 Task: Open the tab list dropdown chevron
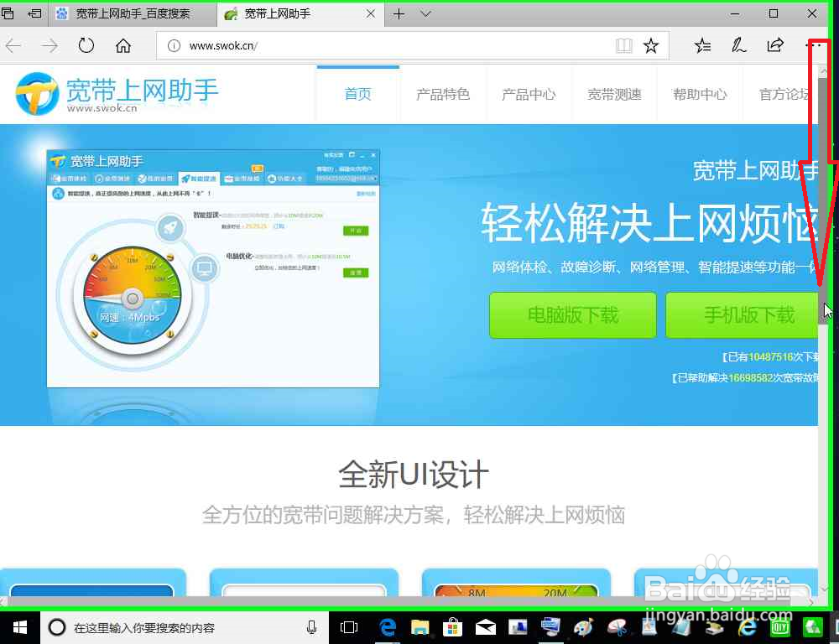[x=425, y=13]
